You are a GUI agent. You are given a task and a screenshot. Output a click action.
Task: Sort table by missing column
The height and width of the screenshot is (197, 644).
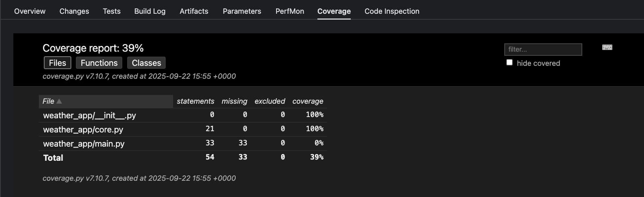[234, 101]
